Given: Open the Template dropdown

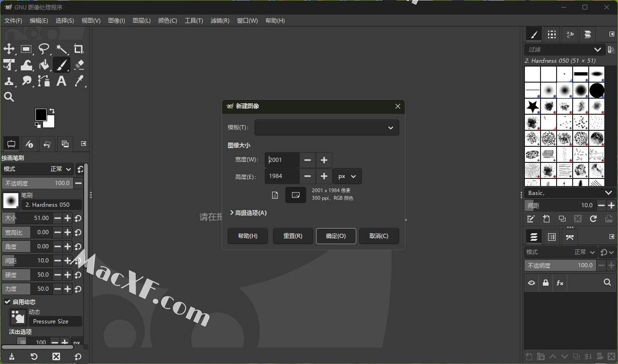Looking at the screenshot, I should click(327, 127).
